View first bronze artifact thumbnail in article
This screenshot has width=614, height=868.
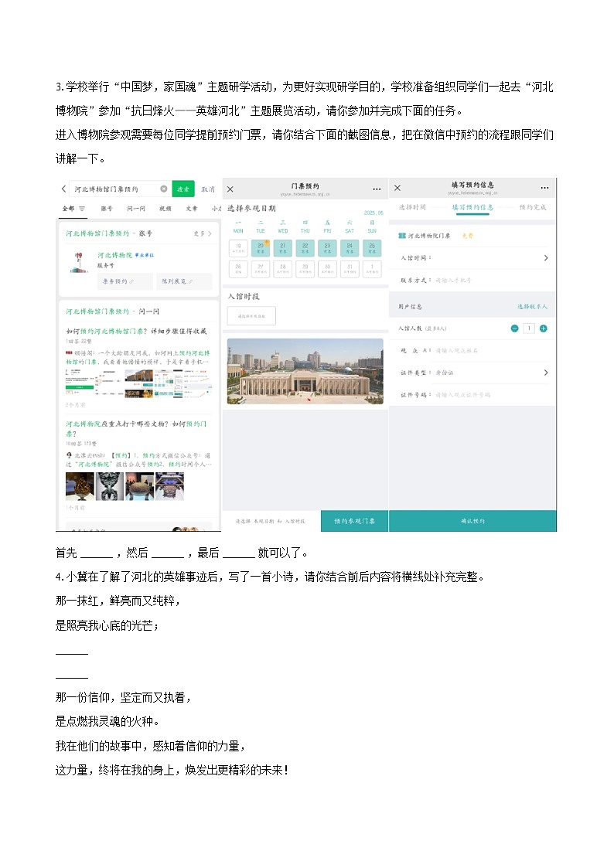(x=80, y=487)
